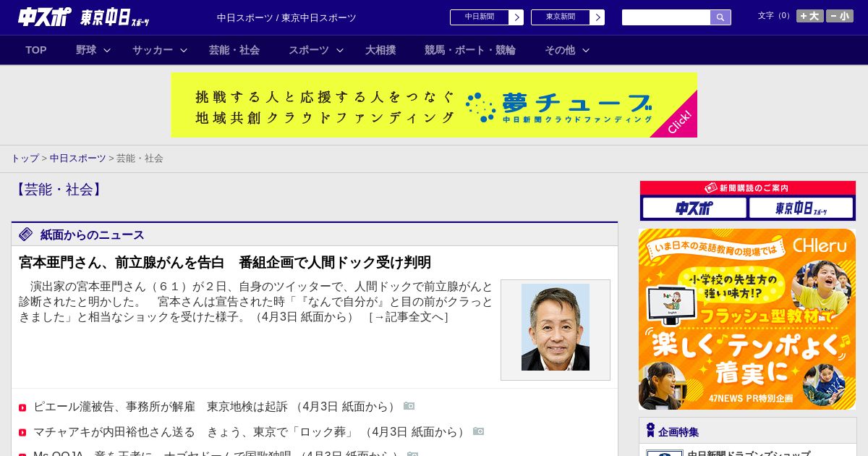Image resolution: width=868 pixels, height=456 pixels.
Task: Click the 東京中日スポーツ logo in header
Action: 115,17
